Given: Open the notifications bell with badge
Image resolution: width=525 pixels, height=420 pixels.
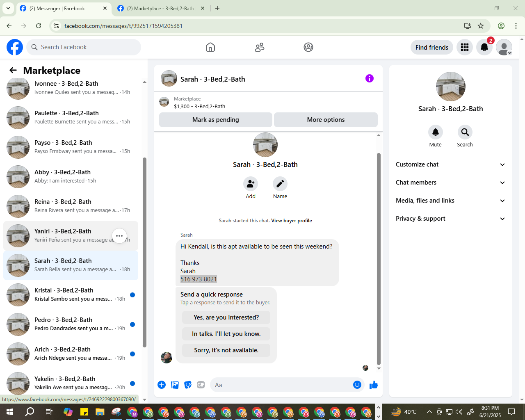Looking at the screenshot, I should click(484, 47).
